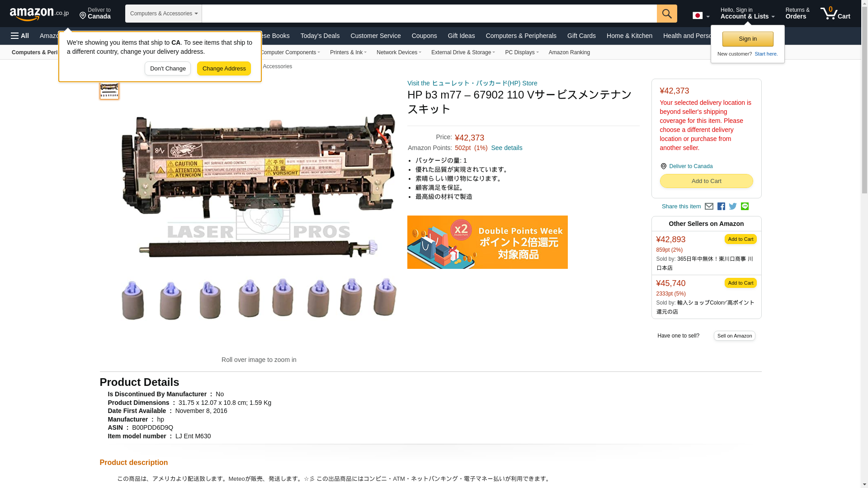Open Today's Deals in navigation bar
The image size is (868, 488).
pyautogui.click(x=320, y=36)
